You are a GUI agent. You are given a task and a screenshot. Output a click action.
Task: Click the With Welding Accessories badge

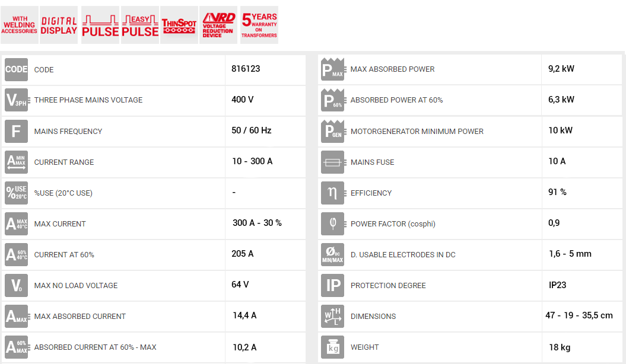tap(20, 25)
